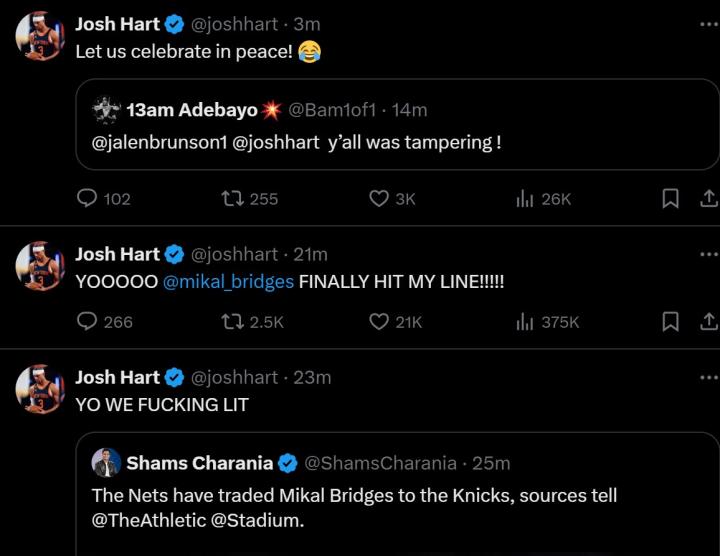Viewport: 720px width, 556px height.
Task: View analytics of the 26K views tweet
Action: tap(524, 199)
